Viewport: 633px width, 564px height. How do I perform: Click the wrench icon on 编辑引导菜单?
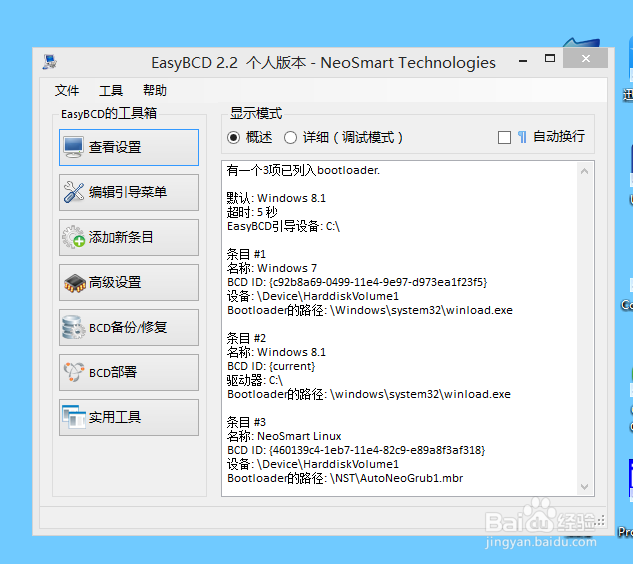tap(73, 192)
